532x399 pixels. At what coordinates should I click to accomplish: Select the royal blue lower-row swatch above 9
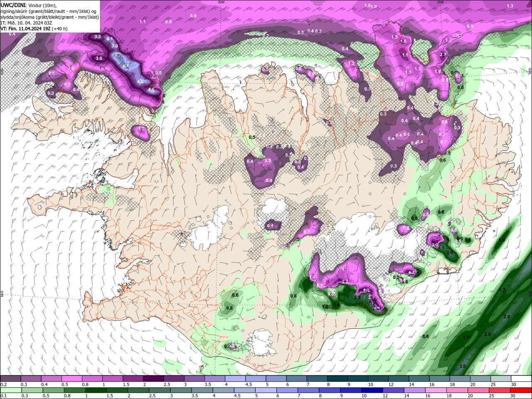(351, 390)
